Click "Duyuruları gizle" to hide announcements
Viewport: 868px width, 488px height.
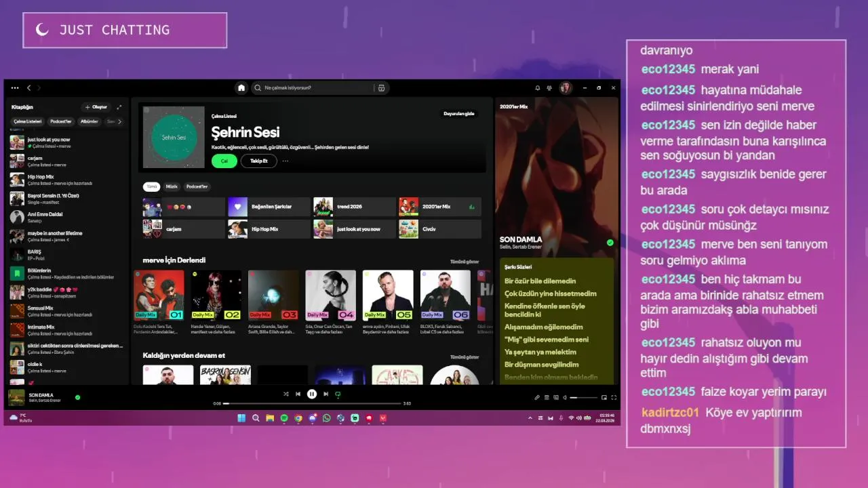coord(458,114)
